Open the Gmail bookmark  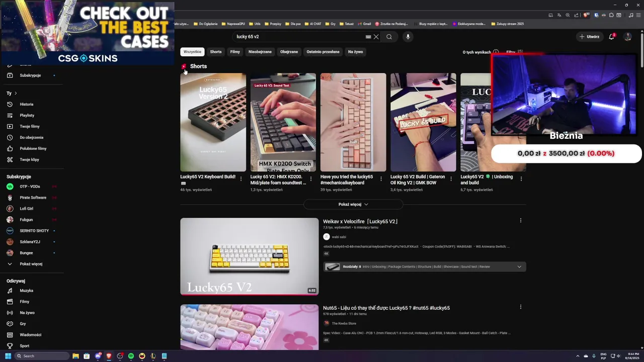pyautogui.click(x=364, y=24)
